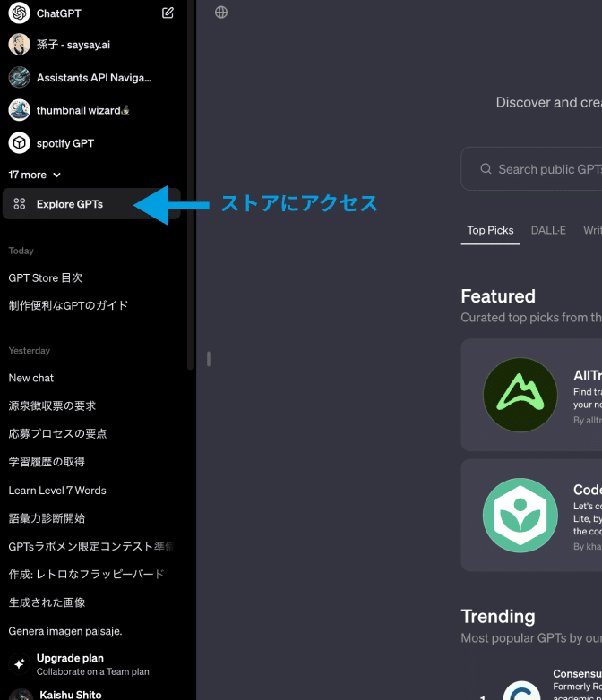Click the globe icon at top

pos(221,13)
